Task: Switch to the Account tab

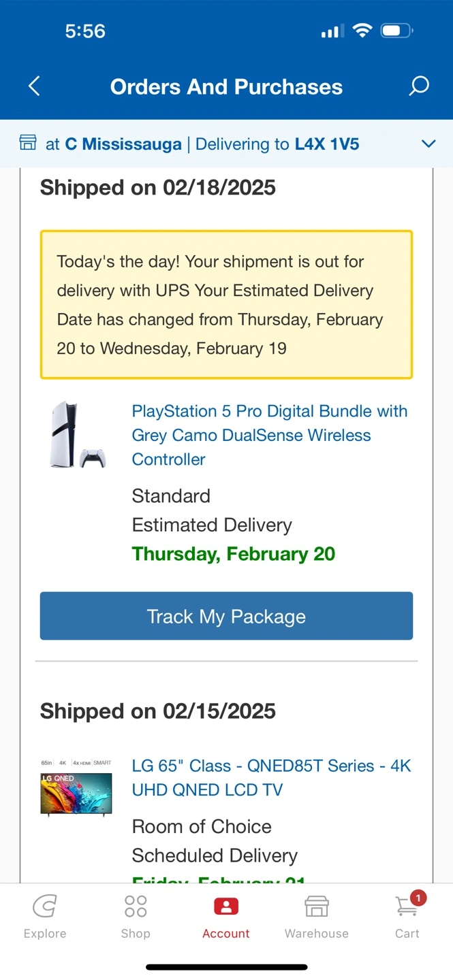Action: [x=226, y=917]
